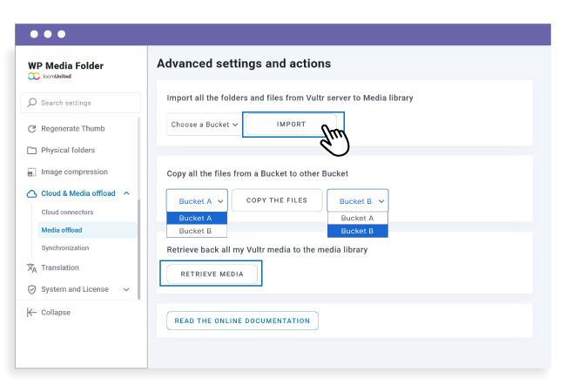Click the System and License shield icon

pos(31,289)
